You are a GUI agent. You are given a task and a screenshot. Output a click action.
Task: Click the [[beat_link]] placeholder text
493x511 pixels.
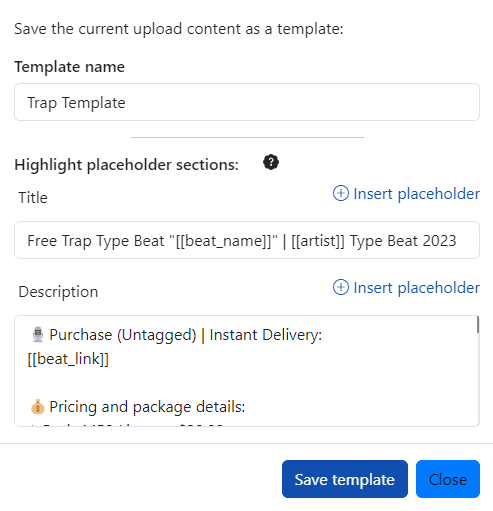(x=68, y=359)
